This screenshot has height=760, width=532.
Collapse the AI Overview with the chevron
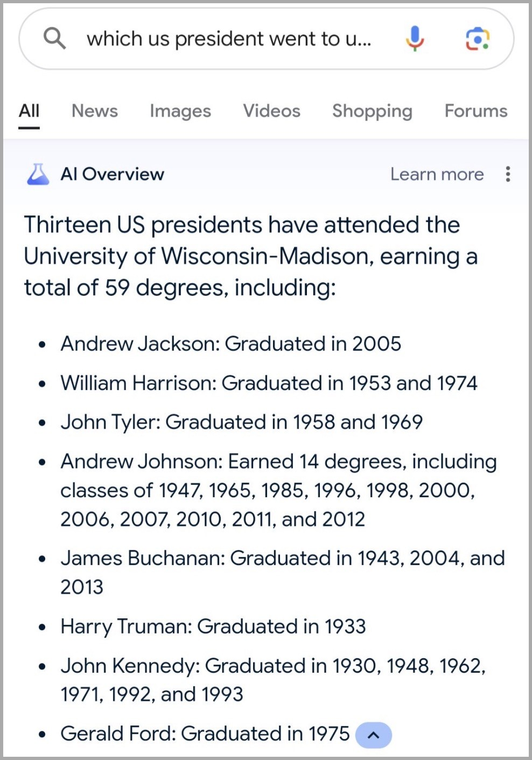(373, 735)
